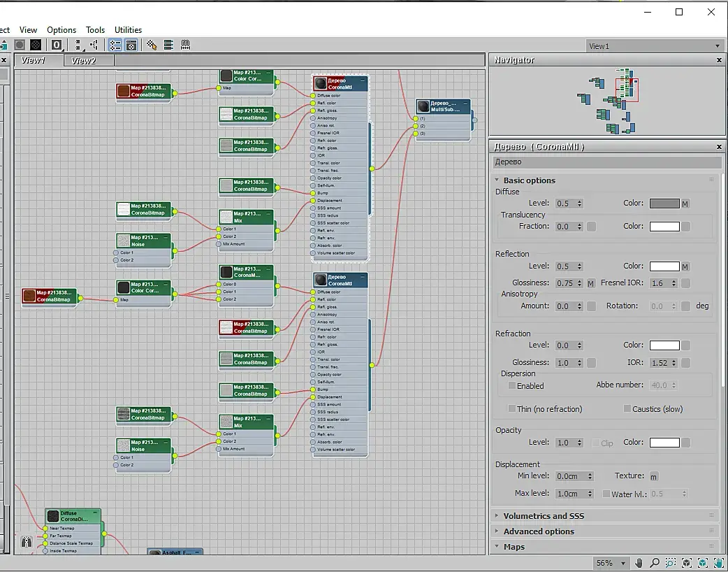Enable the Dispersion checkbox

pos(512,386)
